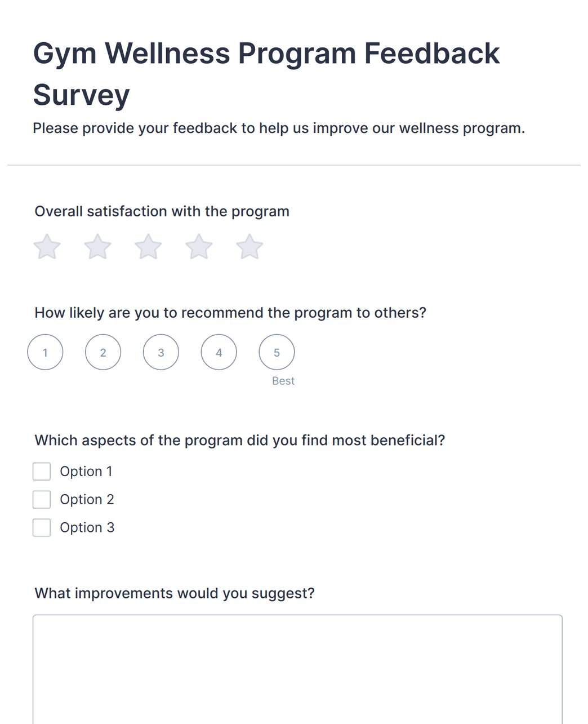Click the Option 1 label text

tap(86, 472)
